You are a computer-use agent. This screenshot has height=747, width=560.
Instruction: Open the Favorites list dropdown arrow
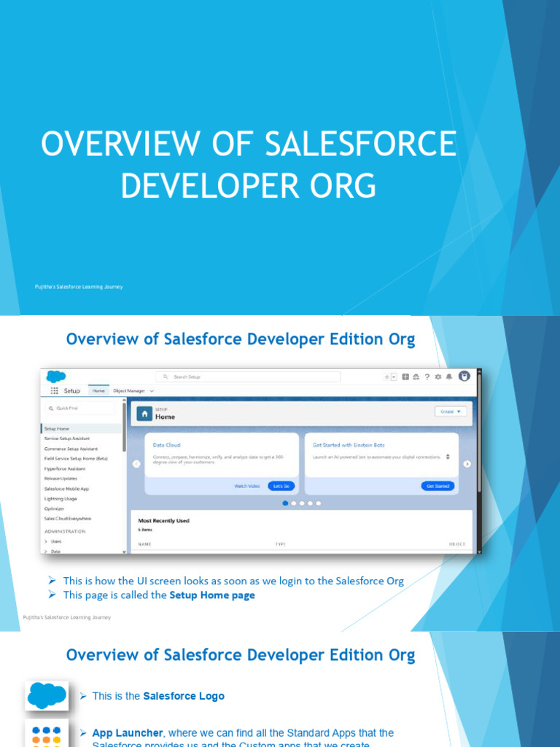(394, 377)
